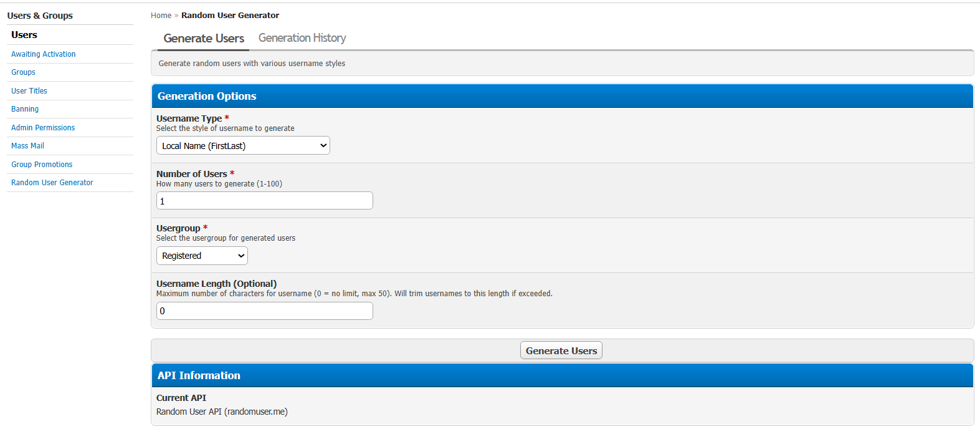This screenshot has width=980, height=434.
Task: Navigate to the Banning section
Action: 25,109
